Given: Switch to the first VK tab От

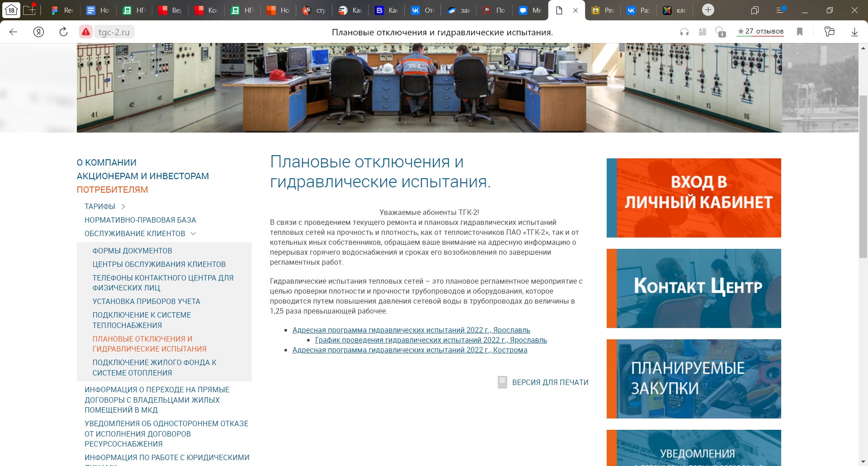Looking at the screenshot, I should click(423, 10).
